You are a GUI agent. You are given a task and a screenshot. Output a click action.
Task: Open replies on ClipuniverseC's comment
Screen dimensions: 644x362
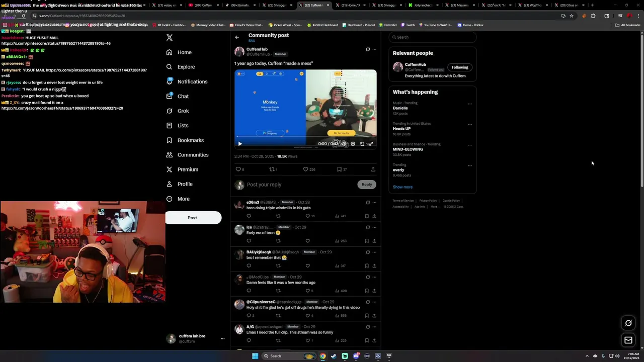pos(249,316)
